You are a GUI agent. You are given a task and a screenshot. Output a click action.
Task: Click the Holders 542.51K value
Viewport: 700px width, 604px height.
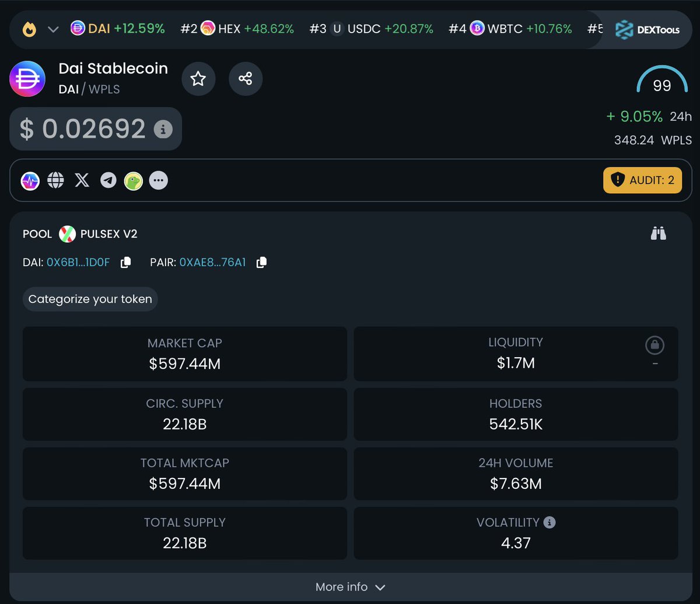click(516, 424)
